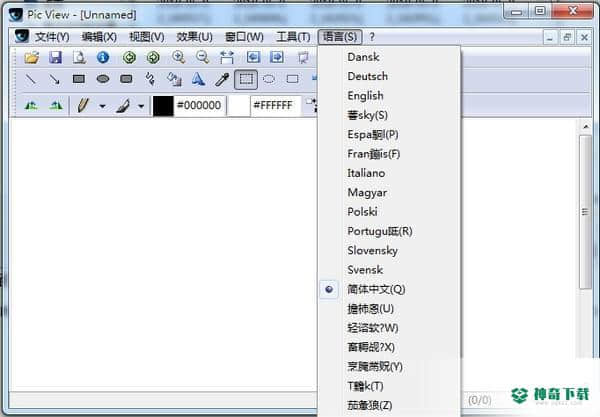
Task: Expand the Brush tool dropdown arrow
Action: (141, 106)
